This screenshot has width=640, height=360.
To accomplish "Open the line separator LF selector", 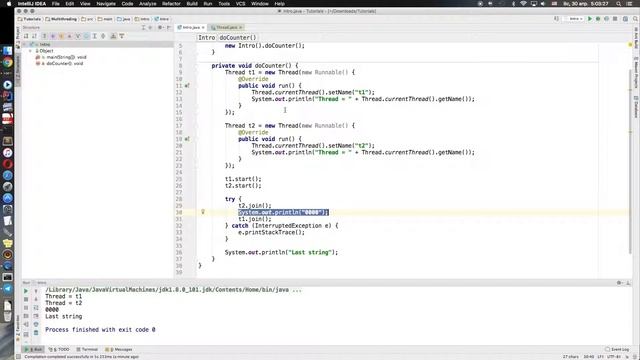I will pos(600,356).
